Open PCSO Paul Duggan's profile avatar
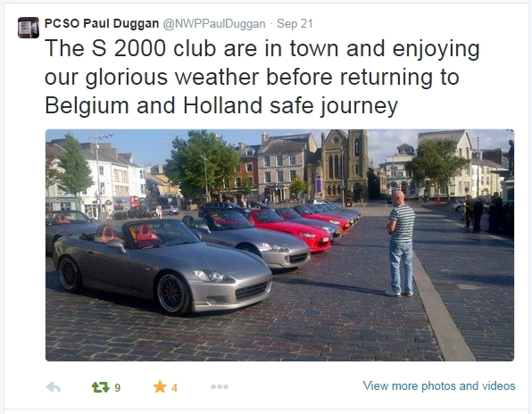Image resolution: width=532 pixels, height=414 pixels. [x=29, y=28]
